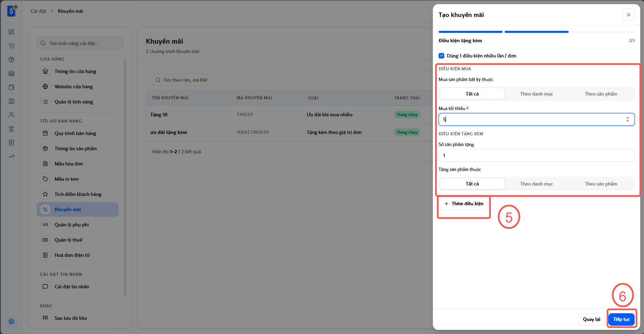Click the Tìm theo tên, mã KM search field

point(207,80)
